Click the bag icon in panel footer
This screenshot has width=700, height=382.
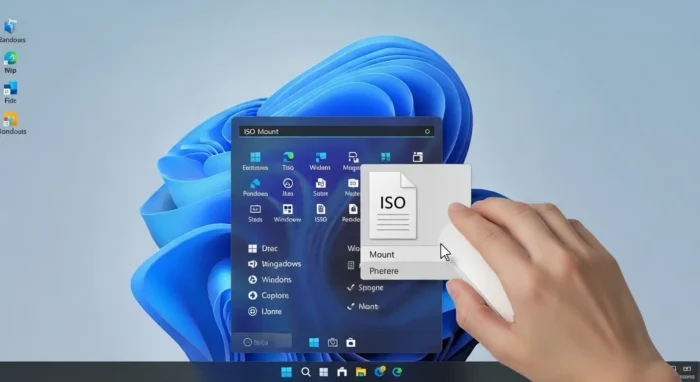pyautogui.click(x=351, y=342)
